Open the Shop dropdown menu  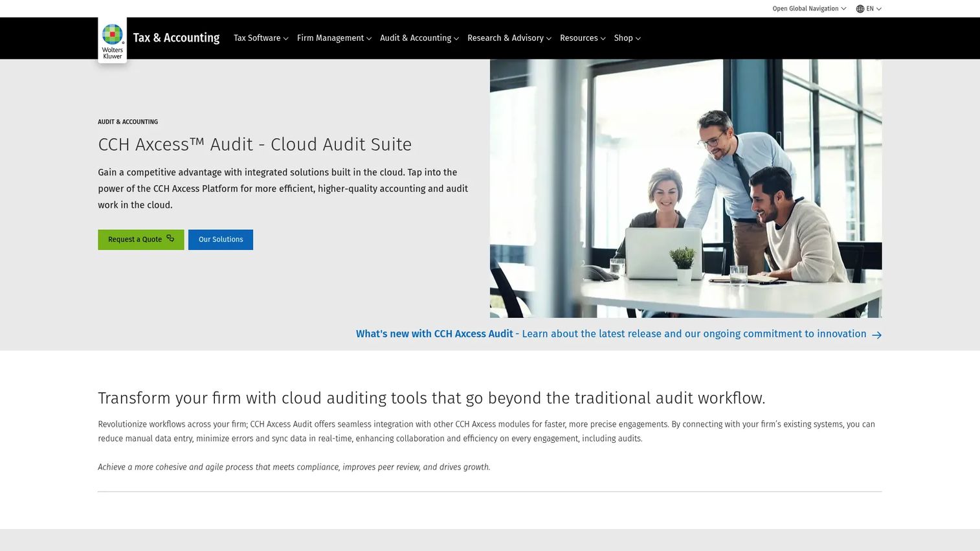627,38
